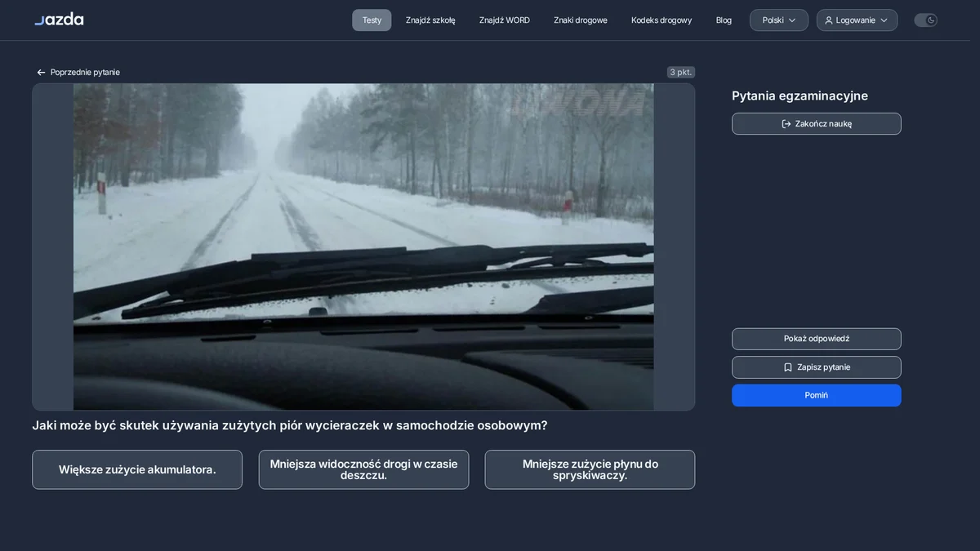This screenshot has width=980, height=551.
Task: Pick Mniejsze zużycie płynu do spryskiwaczy
Action: tap(590, 469)
